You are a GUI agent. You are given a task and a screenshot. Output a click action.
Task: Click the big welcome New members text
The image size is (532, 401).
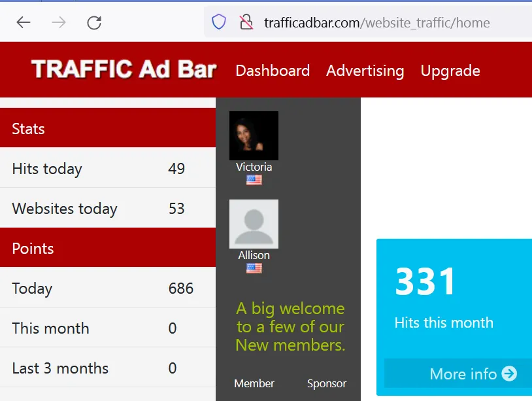point(290,326)
